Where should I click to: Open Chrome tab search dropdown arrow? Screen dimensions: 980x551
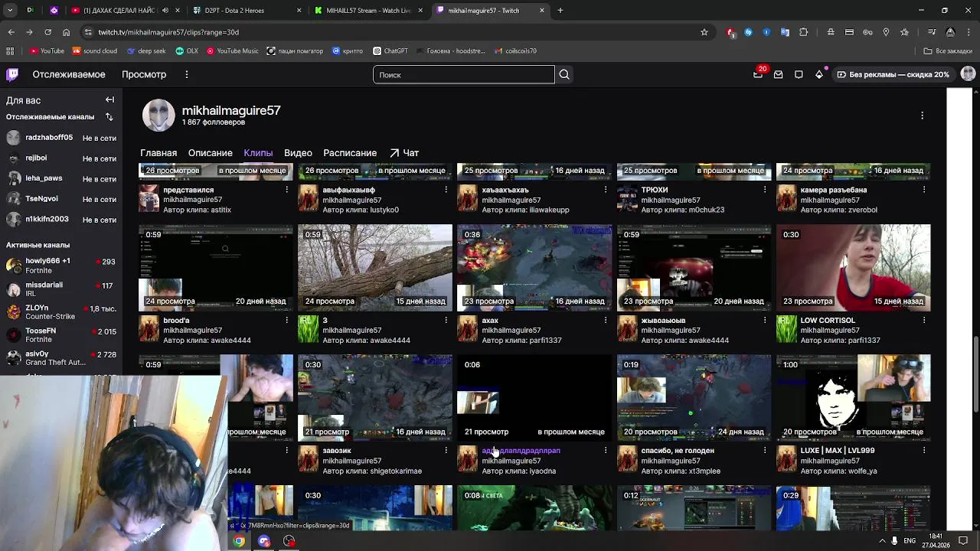point(11,11)
